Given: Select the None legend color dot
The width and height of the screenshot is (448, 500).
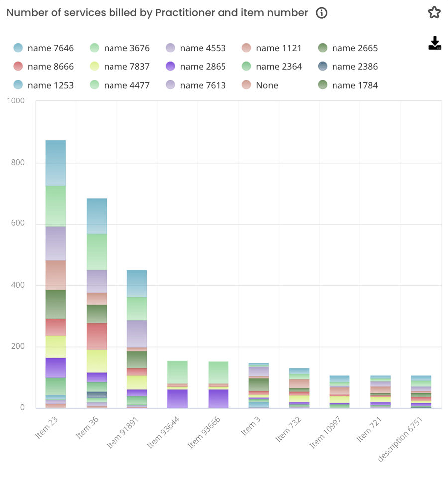Looking at the screenshot, I should click(247, 85).
